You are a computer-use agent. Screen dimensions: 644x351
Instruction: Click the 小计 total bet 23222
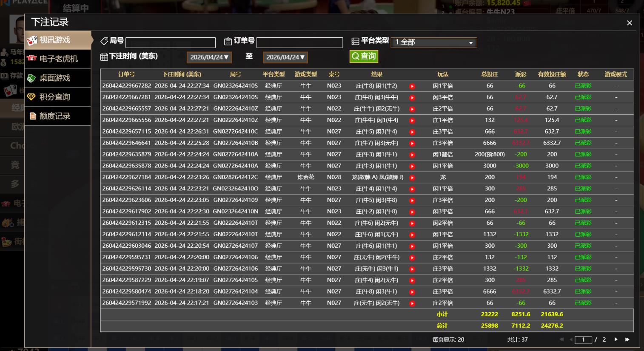point(490,314)
